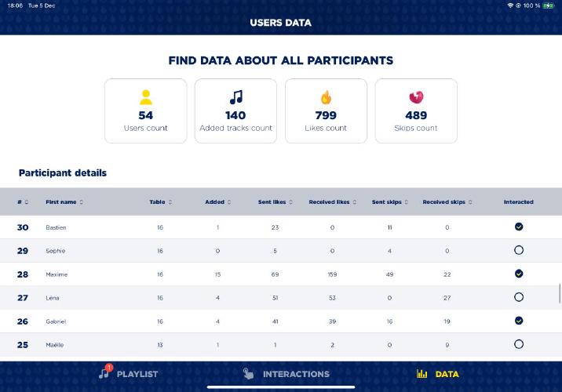Image resolution: width=562 pixels, height=392 pixels.
Task: Sort by the Table number column header
Action: (160, 202)
